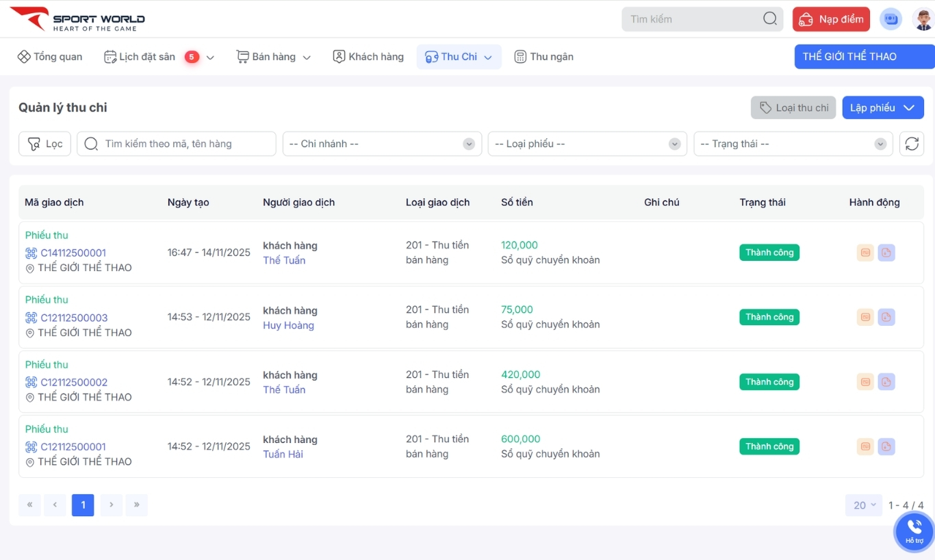Go to the Tổng quan menu
Image resolution: width=935 pixels, height=560 pixels.
50,57
